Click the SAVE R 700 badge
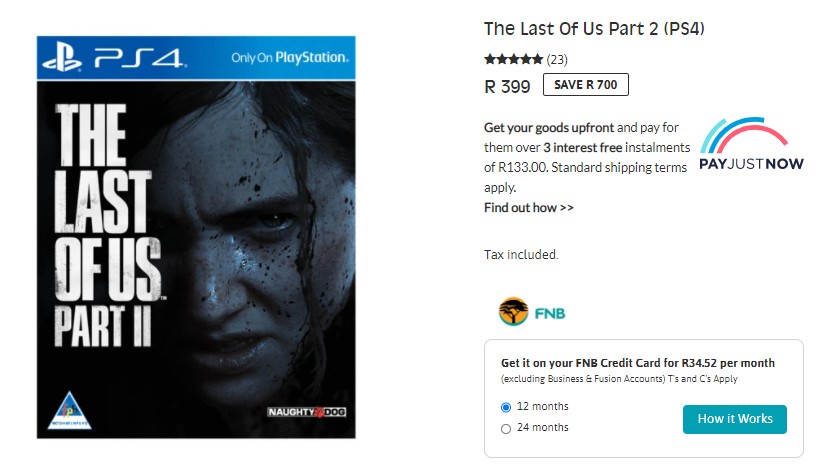820x468 pixels. click(585, 85)
